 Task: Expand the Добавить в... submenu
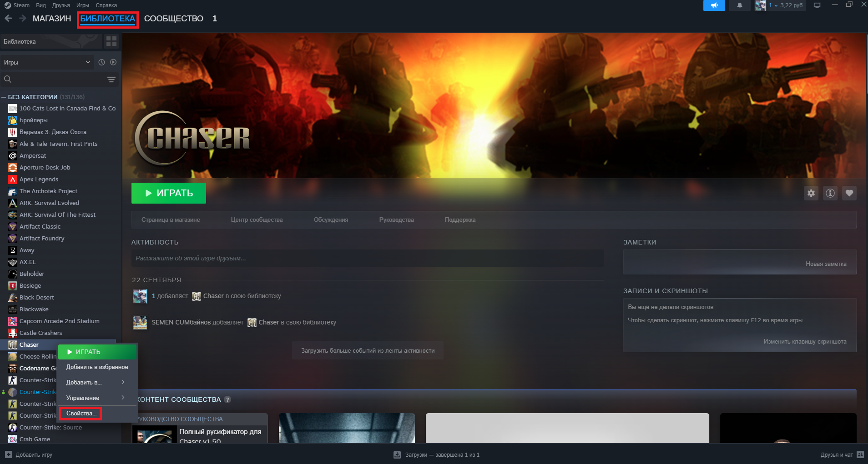pos(98,382)
